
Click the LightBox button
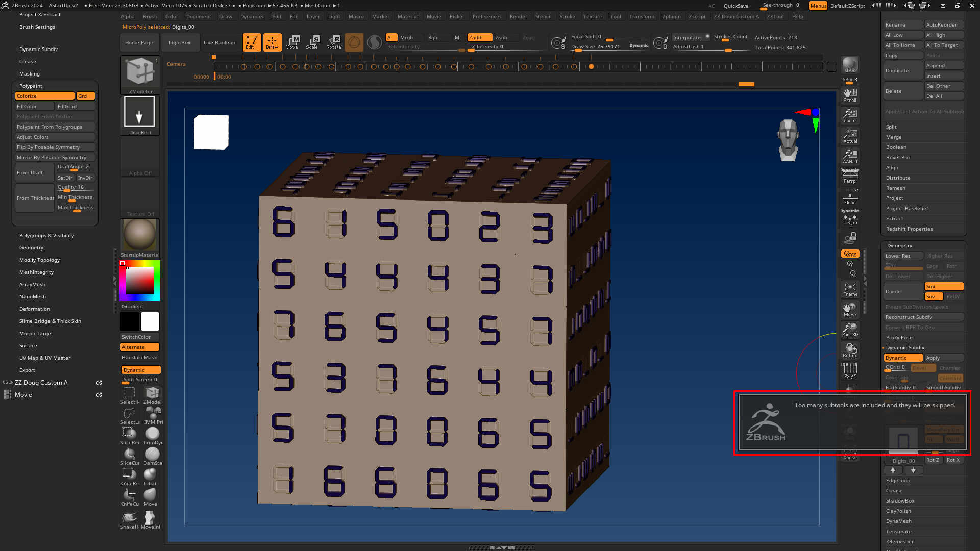180,42
